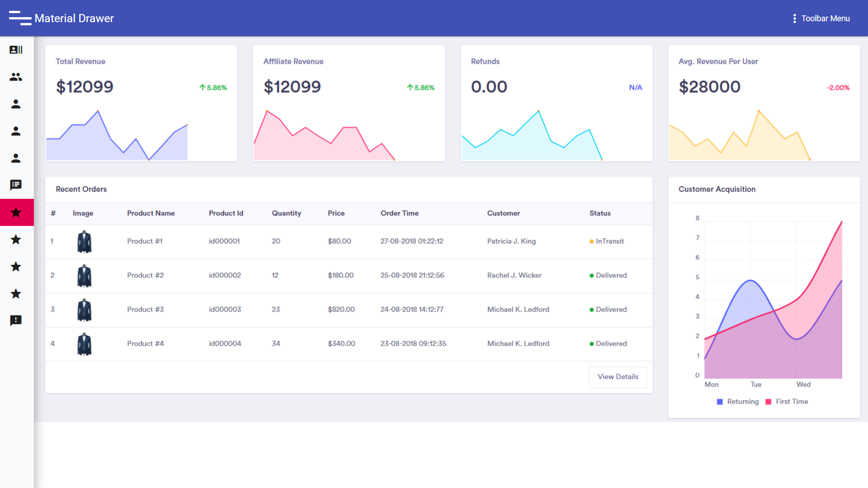Click Product #3 jacket image
The image size is (868, 488).
pyautogui.click(x=85, y=310)
